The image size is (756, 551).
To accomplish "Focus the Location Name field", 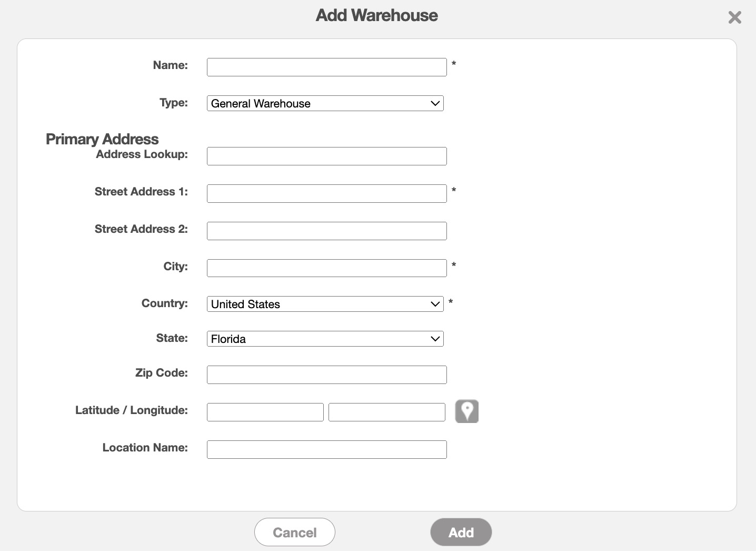I will click(x=326, y=450).
